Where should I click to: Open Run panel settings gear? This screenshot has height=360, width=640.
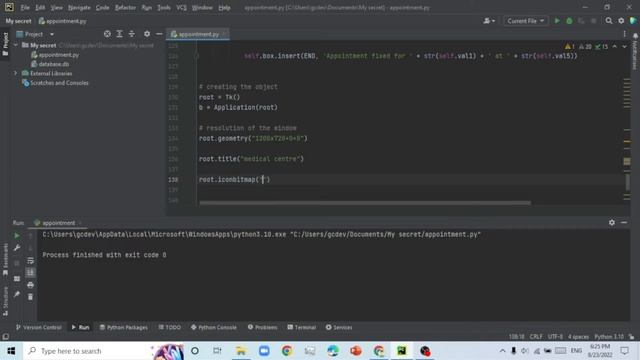point(611,222)
